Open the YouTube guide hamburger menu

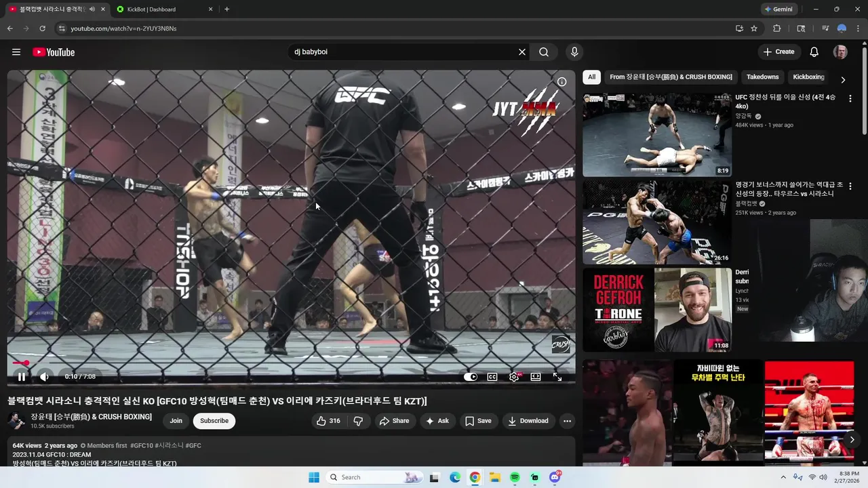16,52
